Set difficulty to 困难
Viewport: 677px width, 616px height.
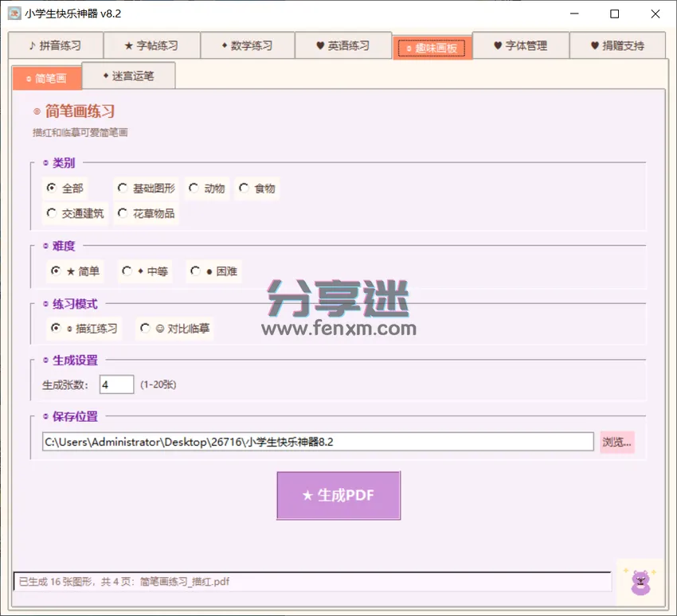[213, 271]
